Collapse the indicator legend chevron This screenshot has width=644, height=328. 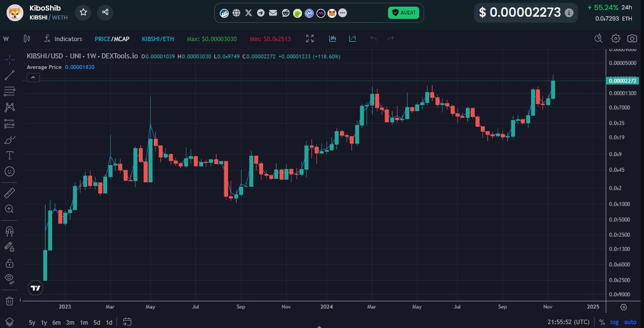tap(33, 77)
